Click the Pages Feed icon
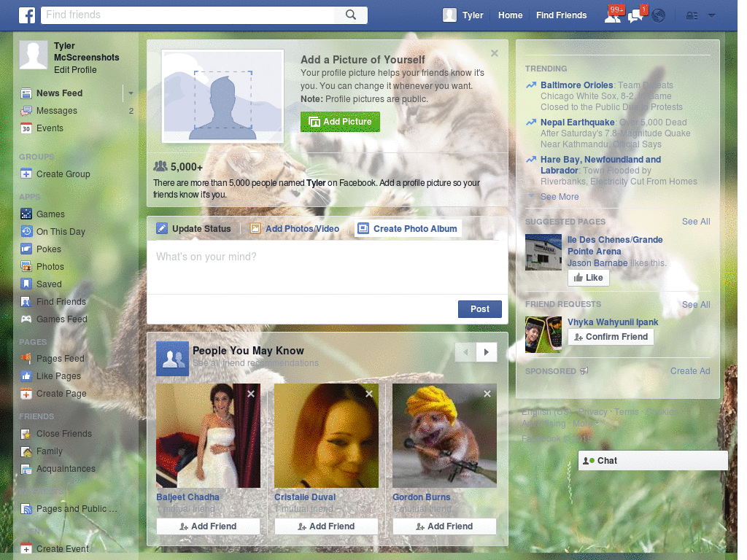Screen dimensions: 747x560 point(26,358)
